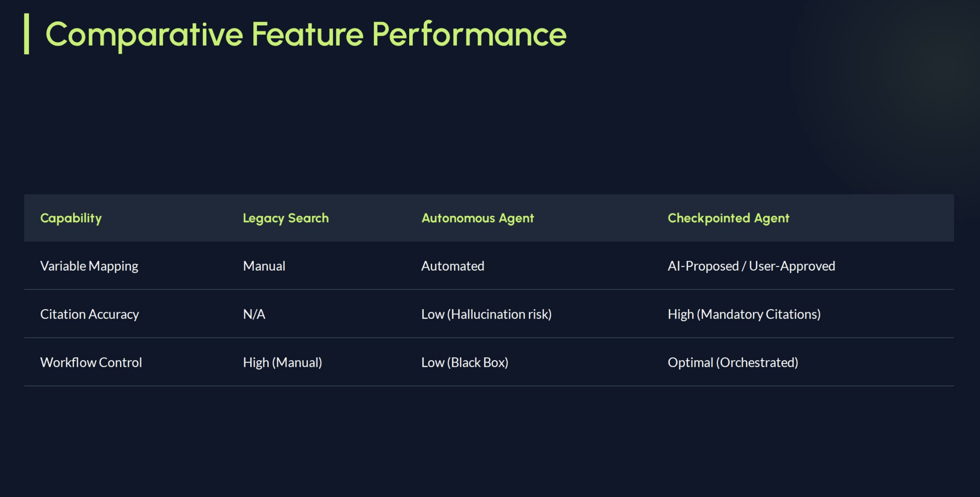
Task: Select the Legacy Search column header
Action: pos(285,218)
